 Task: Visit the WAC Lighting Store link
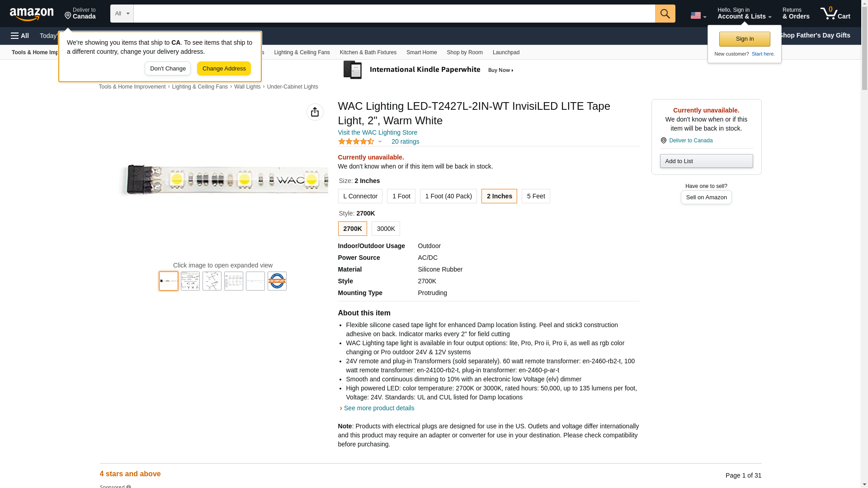point(377,132)
